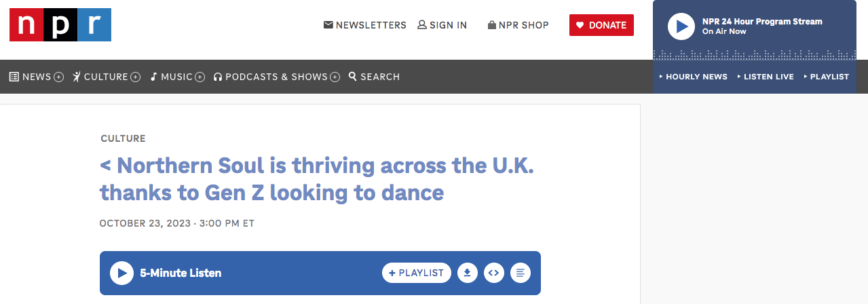The height and width of the screenshot is (304, 868).
Task: Play the 5-Minute Listen audio
Action: tap(122, 273)
